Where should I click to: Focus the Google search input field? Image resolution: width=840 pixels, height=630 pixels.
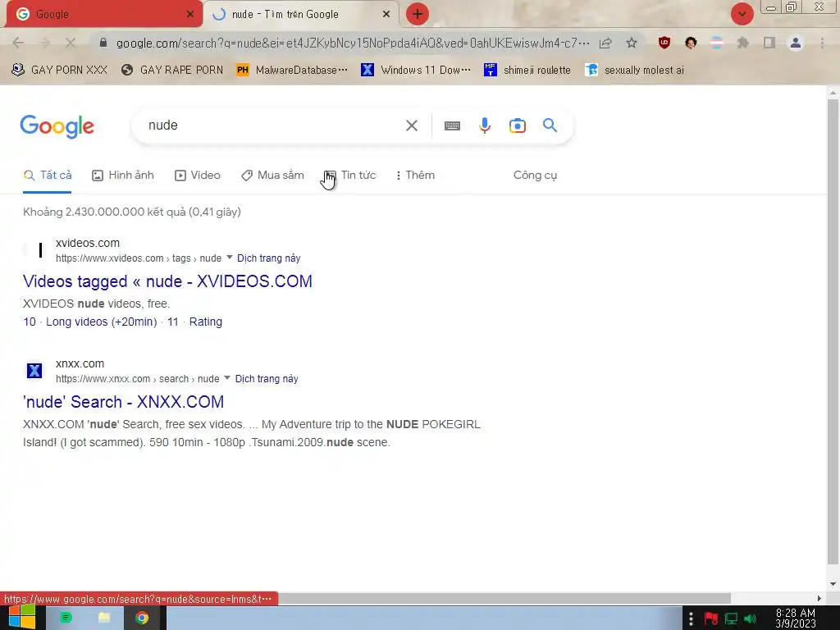click(273, 126)
